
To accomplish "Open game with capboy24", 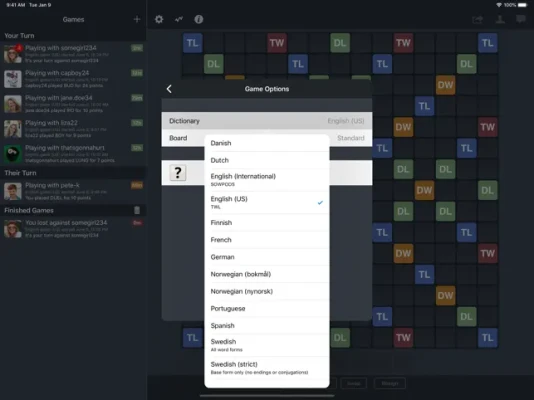I will point(73,79).
